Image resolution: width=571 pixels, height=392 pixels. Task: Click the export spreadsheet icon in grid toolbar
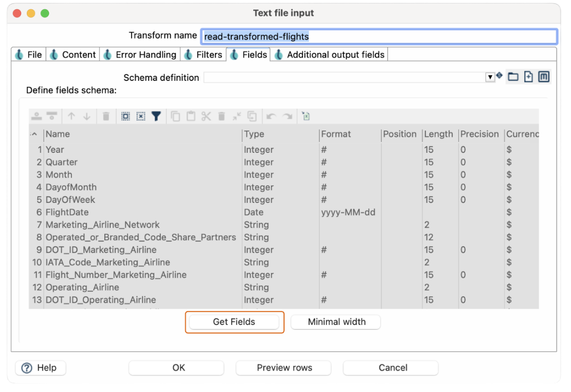[306, 117]
